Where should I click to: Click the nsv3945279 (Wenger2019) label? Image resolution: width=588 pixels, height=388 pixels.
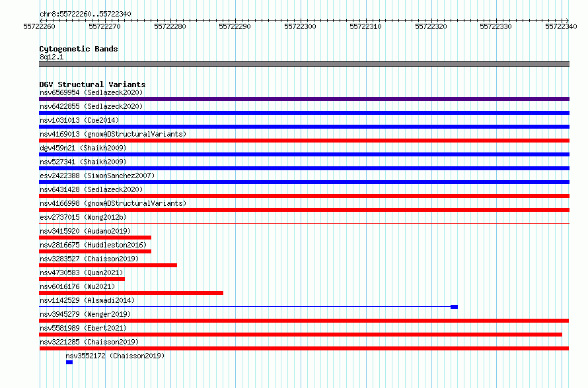click(85, 314)
